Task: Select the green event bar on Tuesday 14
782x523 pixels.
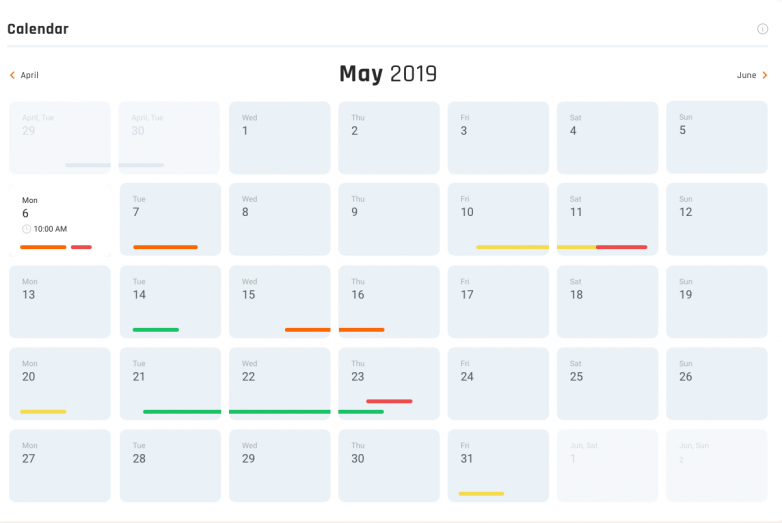Action: pyautogui.click(x=156, y=330)
